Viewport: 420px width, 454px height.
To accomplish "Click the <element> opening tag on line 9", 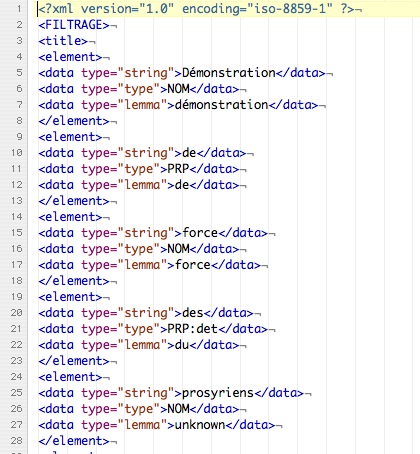I will click(x=70, y=137).
